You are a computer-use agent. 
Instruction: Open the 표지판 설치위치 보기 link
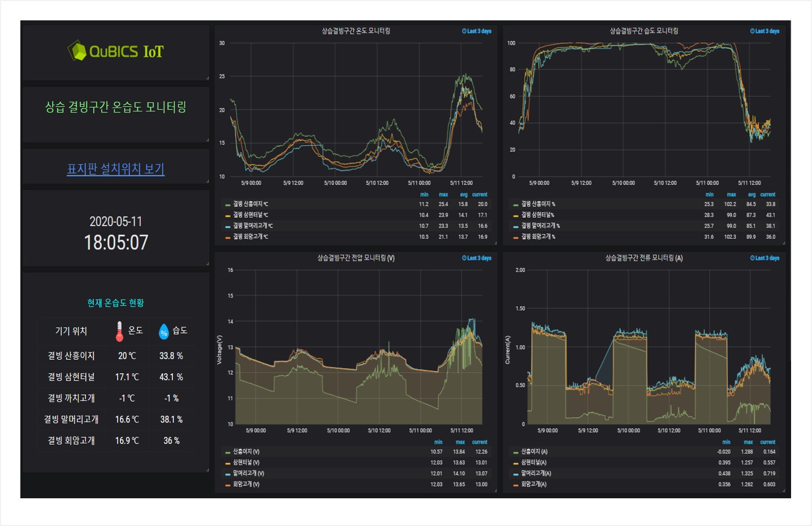tap(115, 169)
